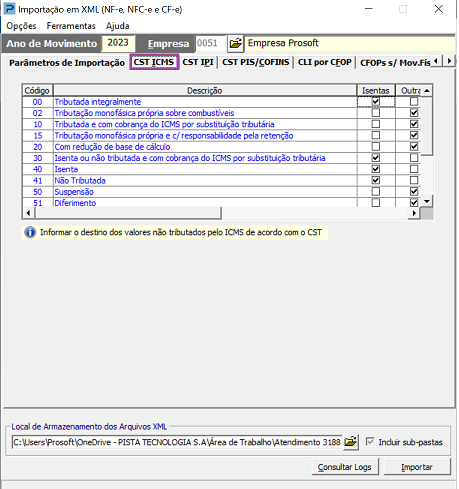Screen dimensions: 459x489
Task: Switch to the CST PIS/COFINS tab
Action: tap(256, 62)
